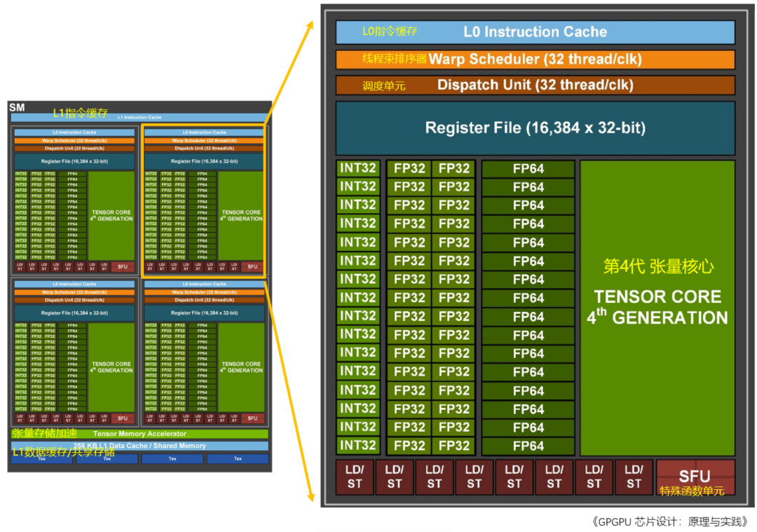Click the leftmost LD/ST unit in enlarged view
This screenshot has height=532, width=757.
point(355,477)
